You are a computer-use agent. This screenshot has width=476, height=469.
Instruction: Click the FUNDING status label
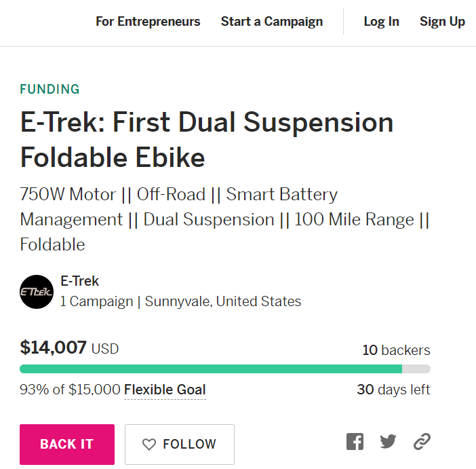tap(49, 90)
